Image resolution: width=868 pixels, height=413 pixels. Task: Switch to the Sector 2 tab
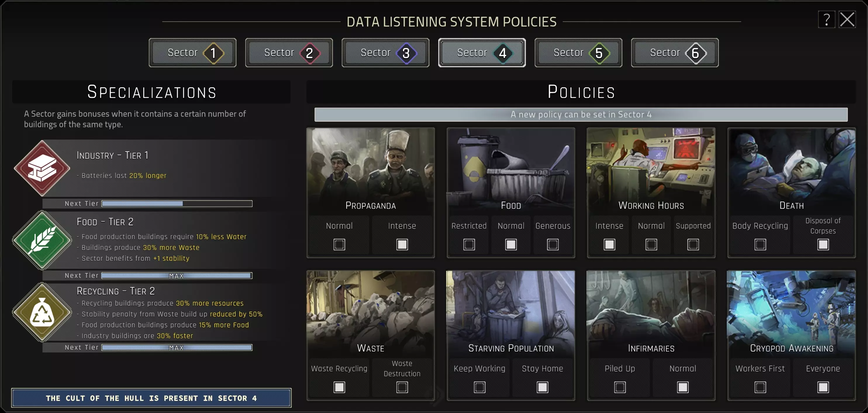289,53
